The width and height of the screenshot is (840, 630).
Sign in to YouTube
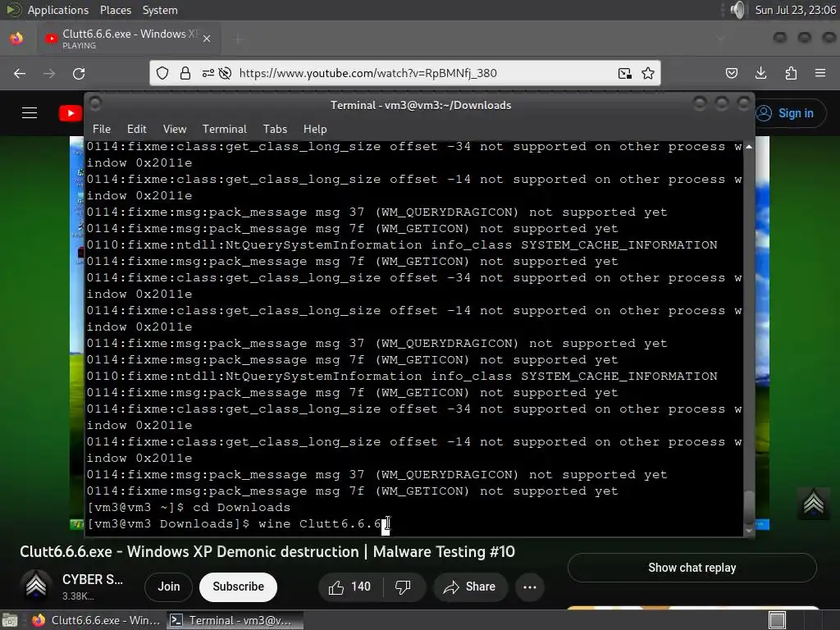(790, 113)
